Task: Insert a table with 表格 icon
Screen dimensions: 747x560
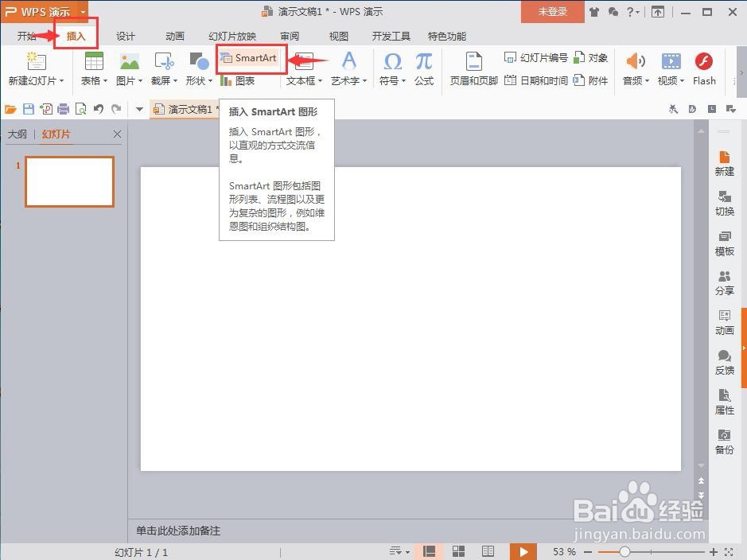Action: [x=94, y=61]
